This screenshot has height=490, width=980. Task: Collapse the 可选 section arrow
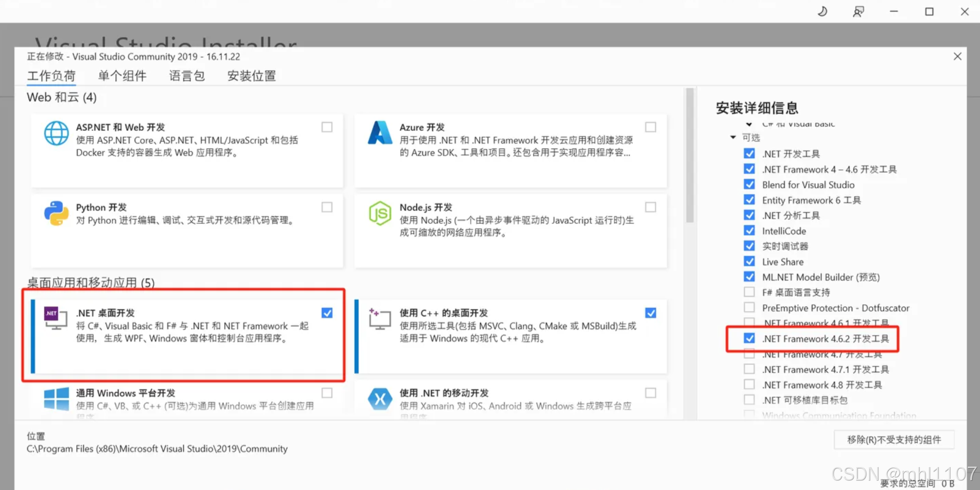(733, 137)
